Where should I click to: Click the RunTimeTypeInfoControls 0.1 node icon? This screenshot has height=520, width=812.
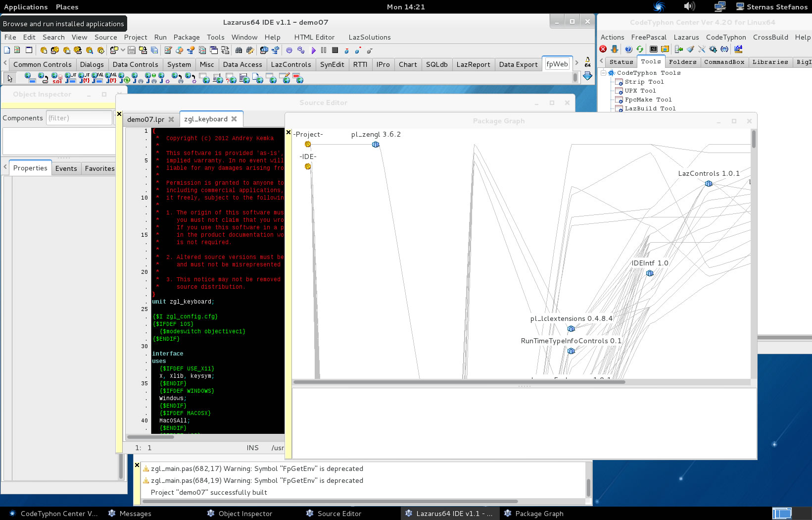[571, 351]
